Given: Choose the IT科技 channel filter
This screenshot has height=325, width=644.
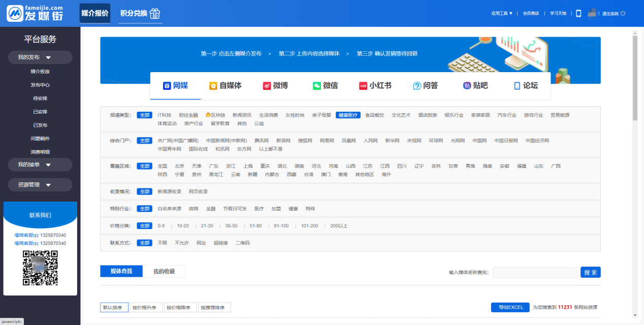Looking at the screenshot, I should pyautogui.click(x=164, y=115).
